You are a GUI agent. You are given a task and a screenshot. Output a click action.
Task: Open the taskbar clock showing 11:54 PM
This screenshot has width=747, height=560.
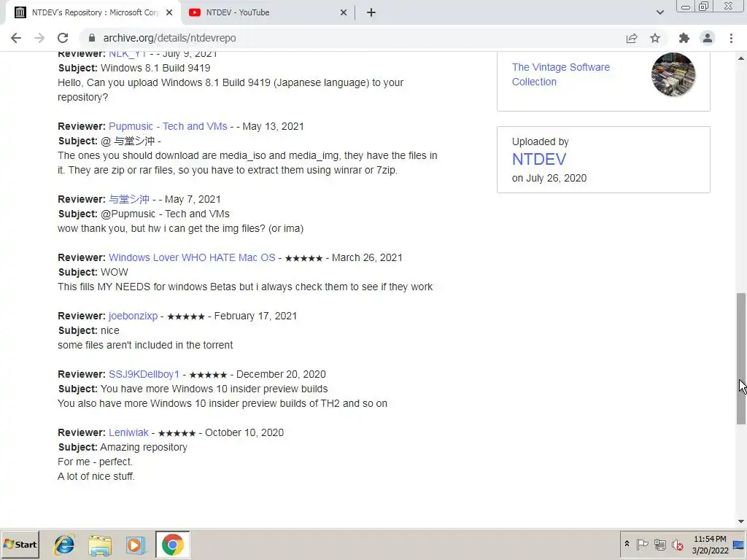click(x=710, y=545)
